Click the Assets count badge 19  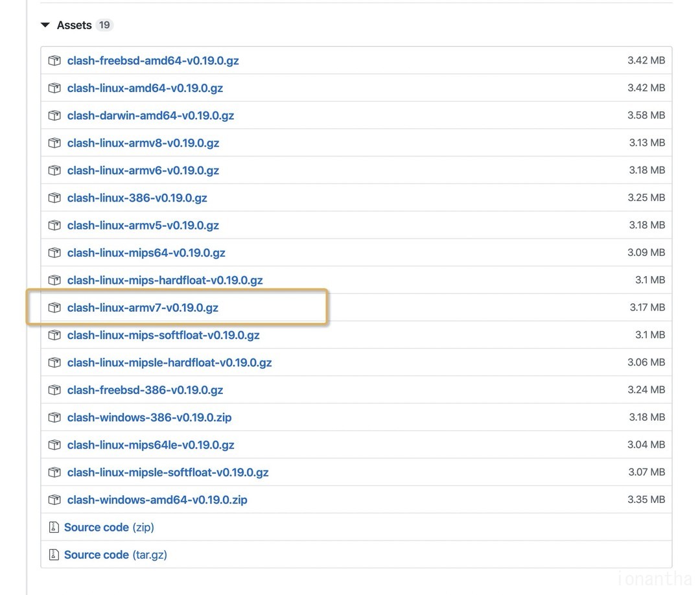pos(104,25)
